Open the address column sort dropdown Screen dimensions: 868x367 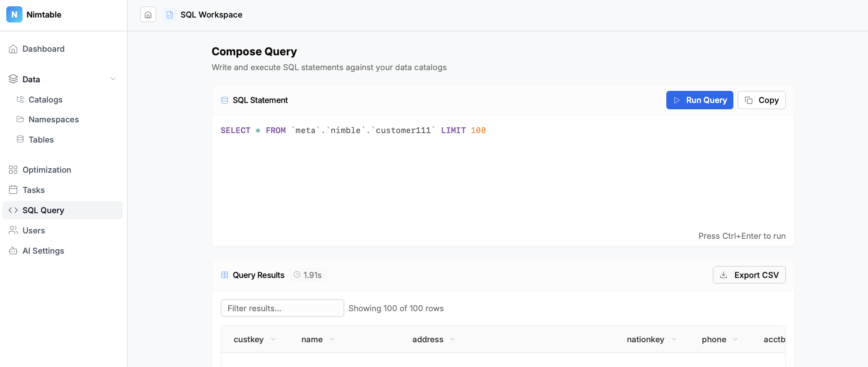point(452,340)
